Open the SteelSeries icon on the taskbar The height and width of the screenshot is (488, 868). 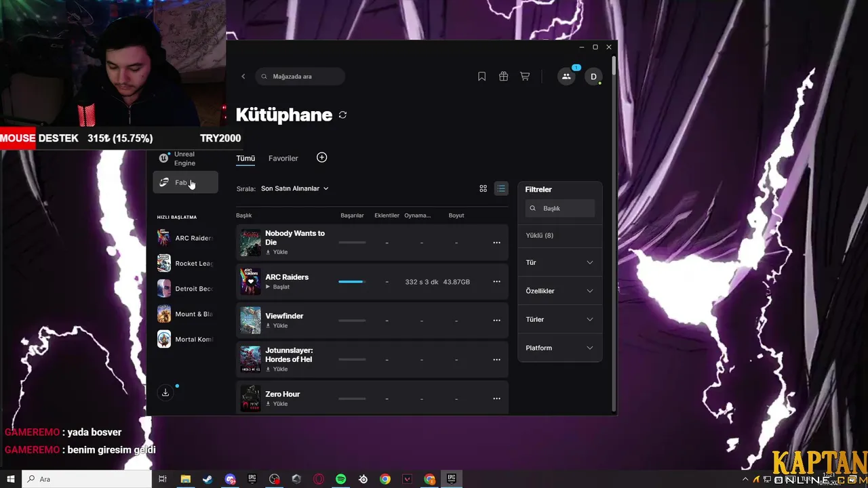(363, 479)
